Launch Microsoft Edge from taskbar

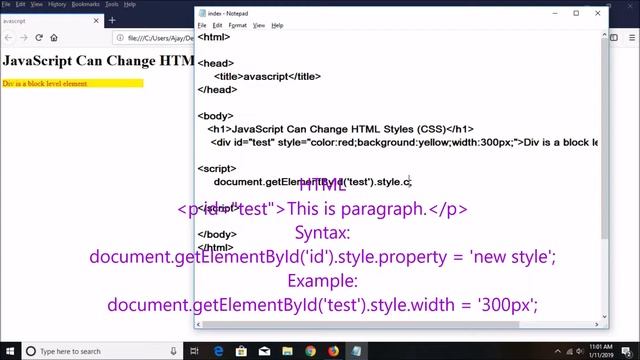click(x=218, y=351)
